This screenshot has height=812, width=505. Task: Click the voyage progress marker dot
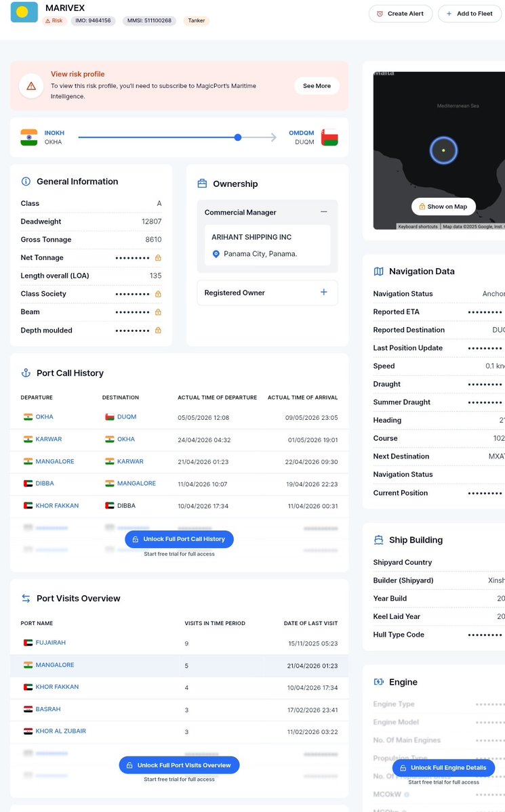pyautogui.click(x=237, y=137)
